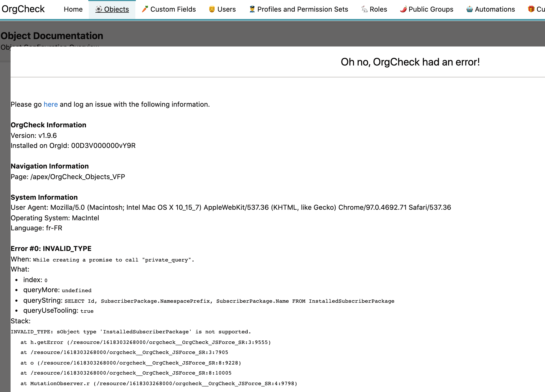This screenshot has width=545, height=392.
Task: Open Users via the face icon
Action: (210, 9)
